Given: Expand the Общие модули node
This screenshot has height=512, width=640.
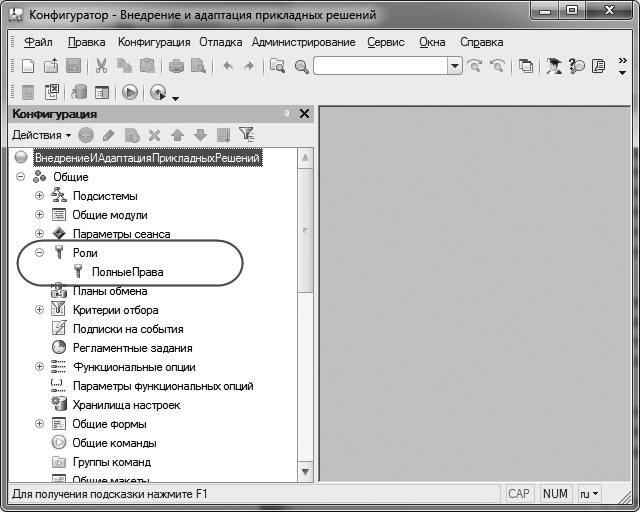Looking at the screenshot, I should pyautogui.click(x=40, y=215).
